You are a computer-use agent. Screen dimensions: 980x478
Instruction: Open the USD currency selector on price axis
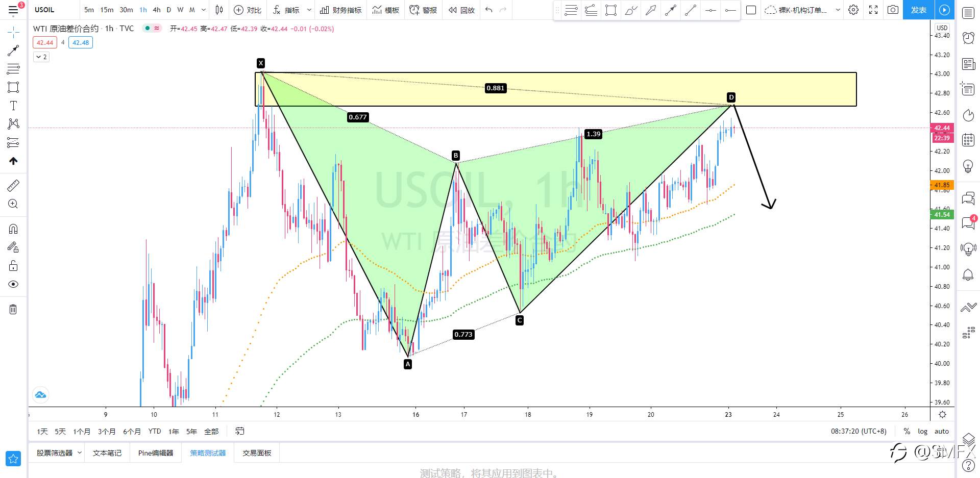[x=942, y=28]
